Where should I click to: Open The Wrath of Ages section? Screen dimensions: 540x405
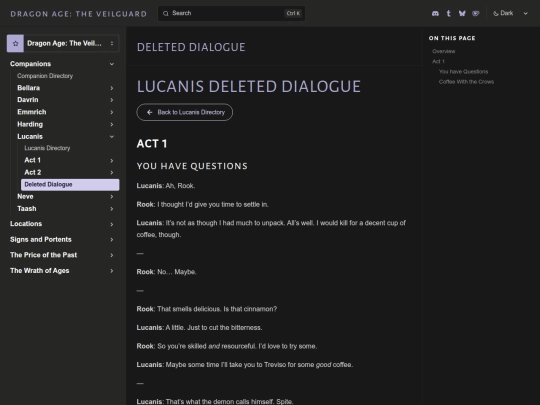[40, 271]
